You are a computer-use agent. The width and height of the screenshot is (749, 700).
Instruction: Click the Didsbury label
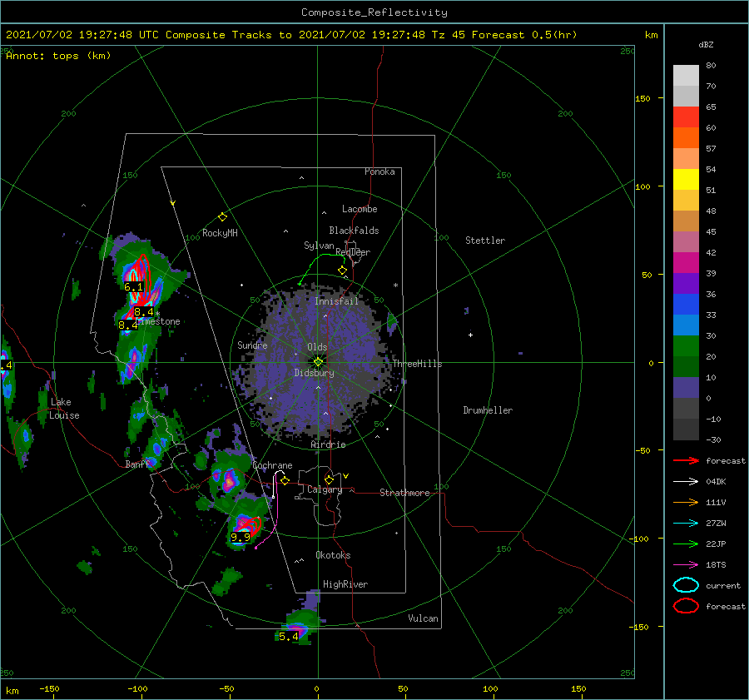314,373
